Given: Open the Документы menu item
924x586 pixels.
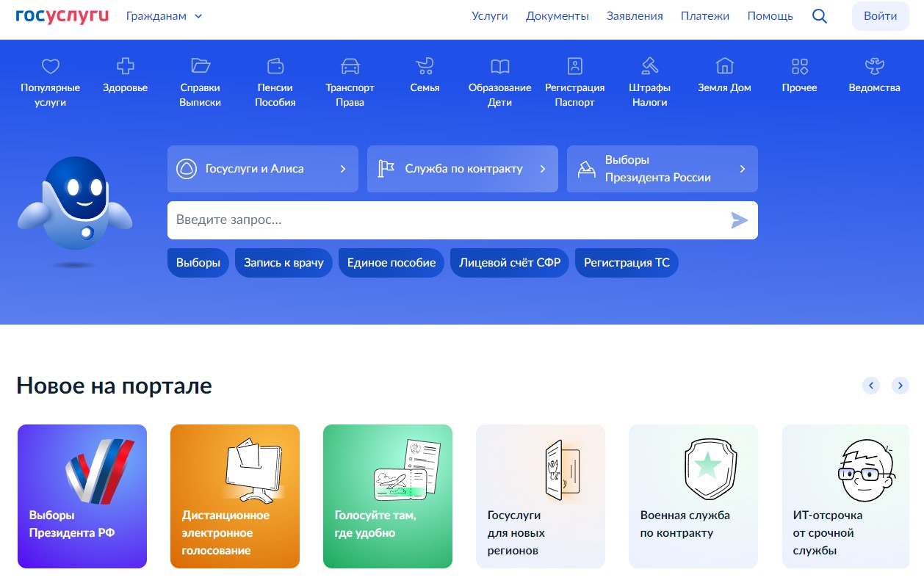Looking at the screenshot, I should click(557, 16).
